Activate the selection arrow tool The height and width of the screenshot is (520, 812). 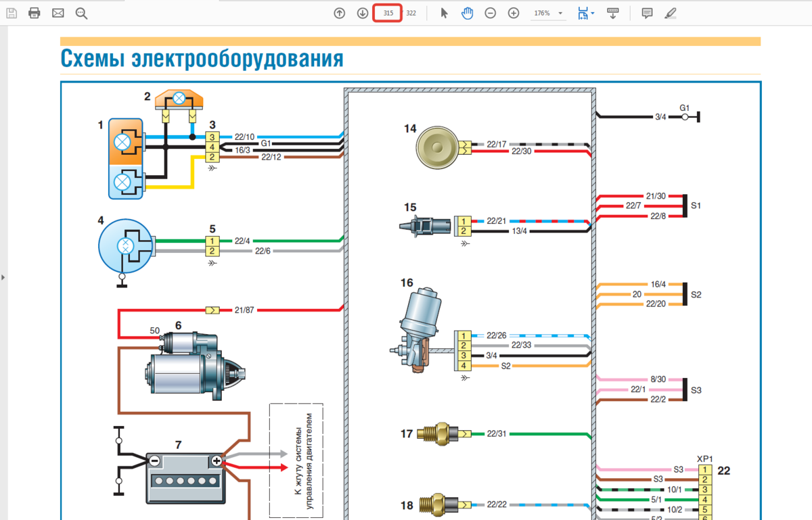point(445,13)
